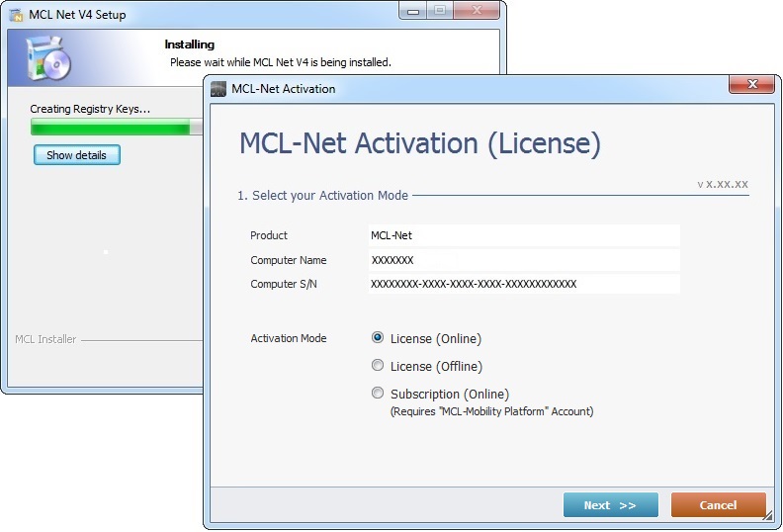This screenshot has width=783, height=532.
Task: Show details in MCL Net V4 Setup
Action: [77, 155]
